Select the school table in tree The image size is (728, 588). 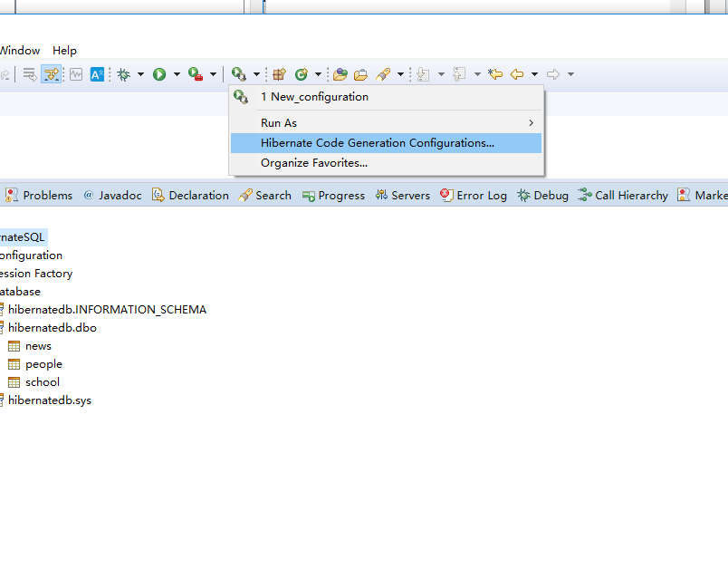click(43, 382)
